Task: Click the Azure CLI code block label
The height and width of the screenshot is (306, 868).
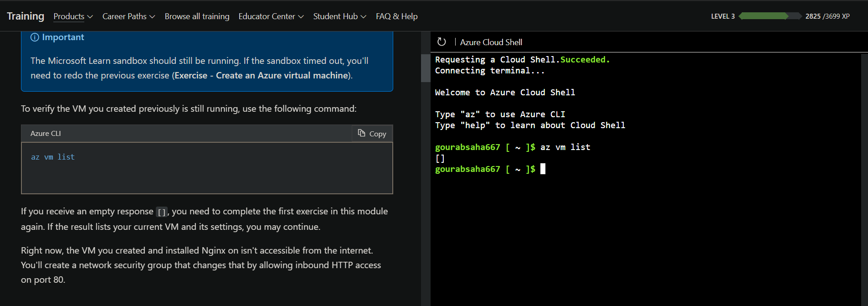Action: pyautogui.click(x=46, y=134)
